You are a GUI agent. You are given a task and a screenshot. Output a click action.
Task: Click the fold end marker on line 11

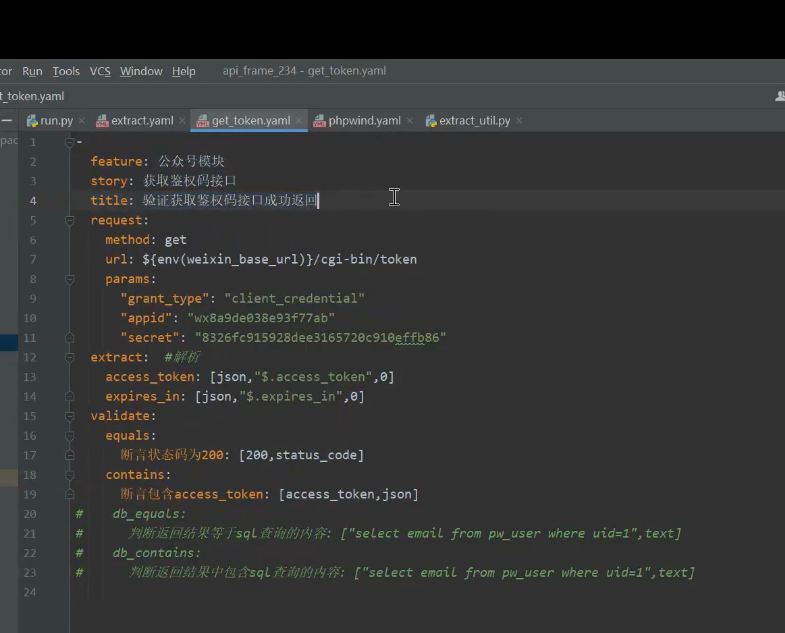coord(70,338)
